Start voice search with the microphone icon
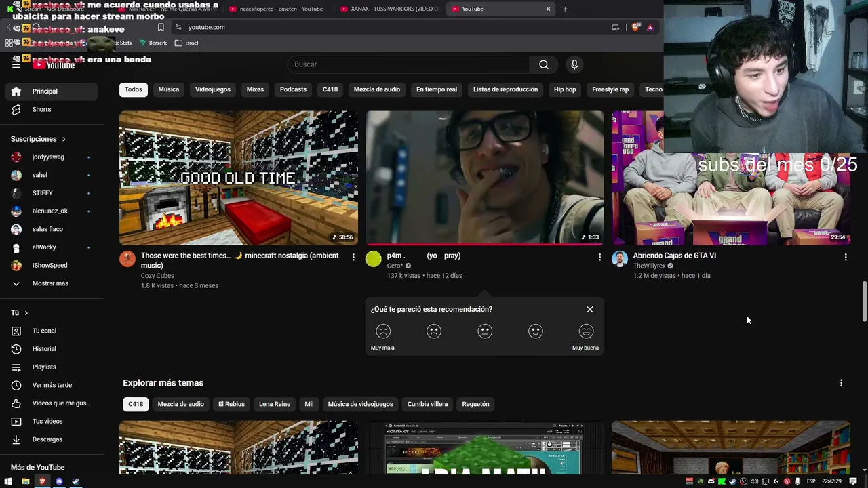The image size is (868, 488). click(x=574, y=64)
